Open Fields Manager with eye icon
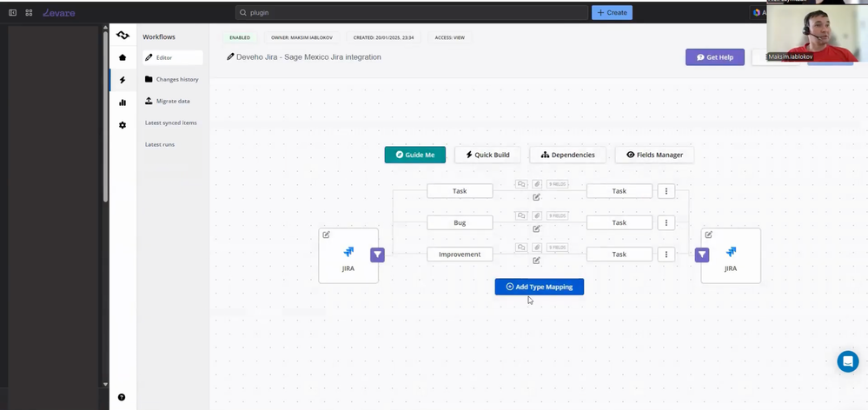 (x=654, y=155)
